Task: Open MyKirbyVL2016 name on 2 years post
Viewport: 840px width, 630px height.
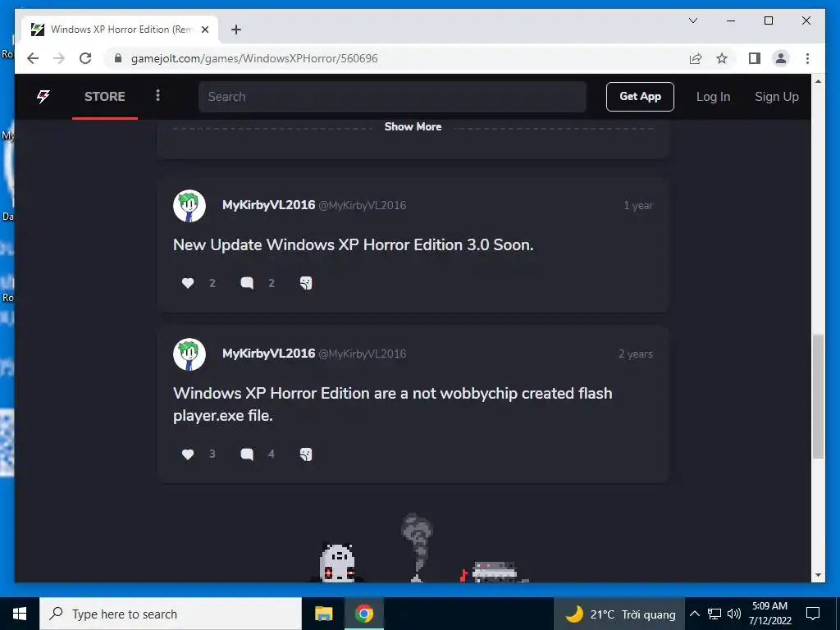Action: point(268,354)
